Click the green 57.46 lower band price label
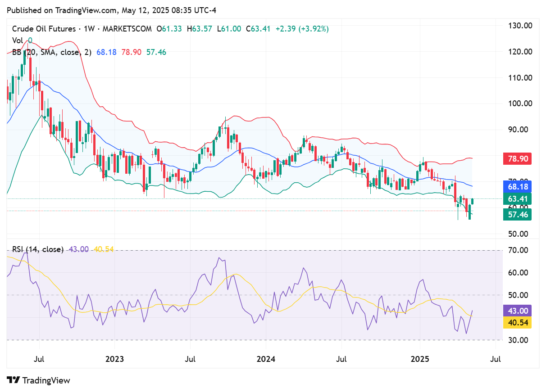Screen dimensions: 546x392 point(517,215)
